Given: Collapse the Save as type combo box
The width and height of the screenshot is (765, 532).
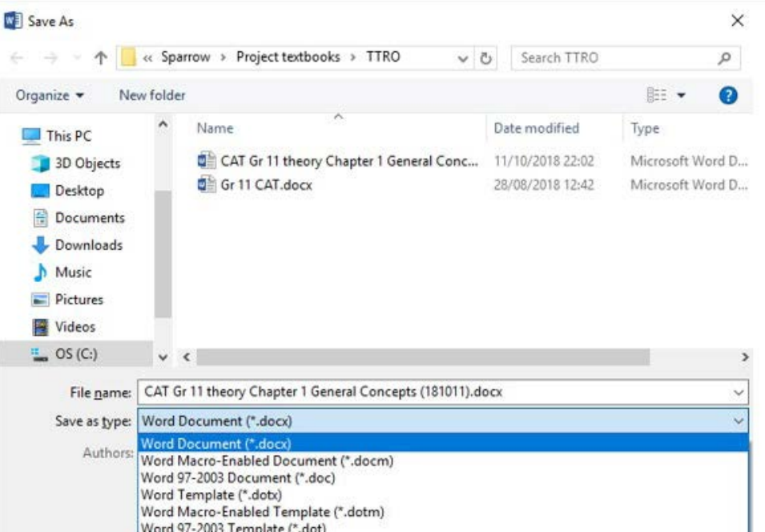Looking at the screenshot, I should pyautogui.click(x=739, y=421).
